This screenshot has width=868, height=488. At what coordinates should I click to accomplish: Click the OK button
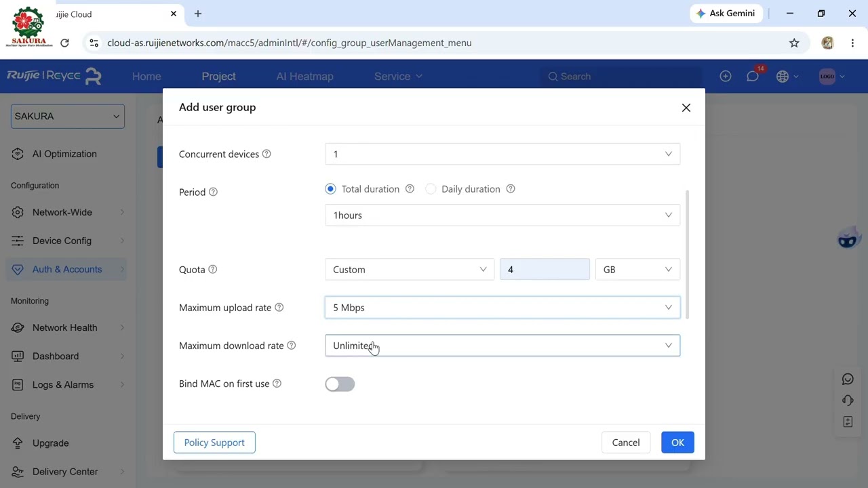tap(677, 443)
